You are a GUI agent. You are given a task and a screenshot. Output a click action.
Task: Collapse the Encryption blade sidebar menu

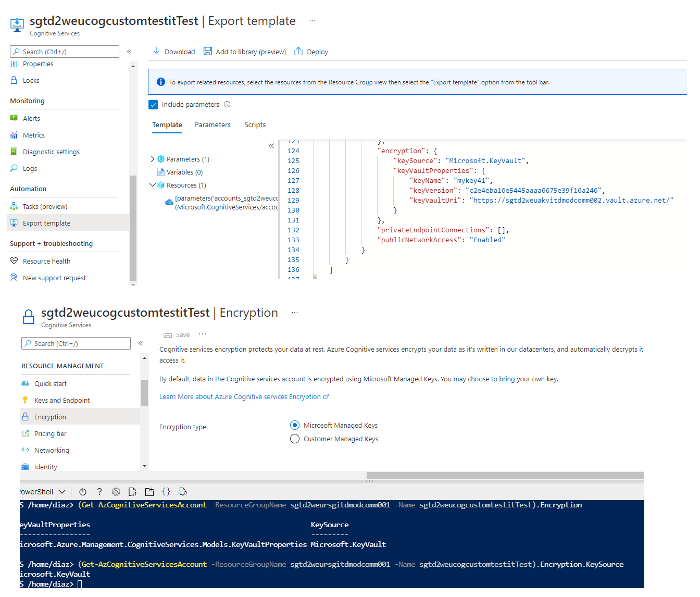[x=141, y=343]
